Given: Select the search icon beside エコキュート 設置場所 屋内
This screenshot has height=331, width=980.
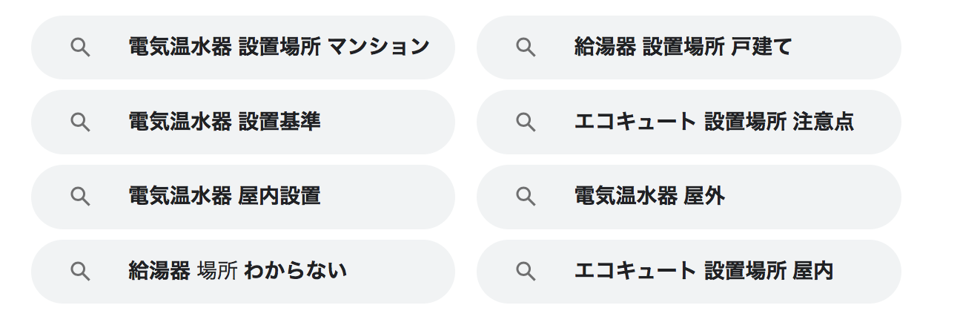Looking at the screenshot, I should click(x=526, y=272).
